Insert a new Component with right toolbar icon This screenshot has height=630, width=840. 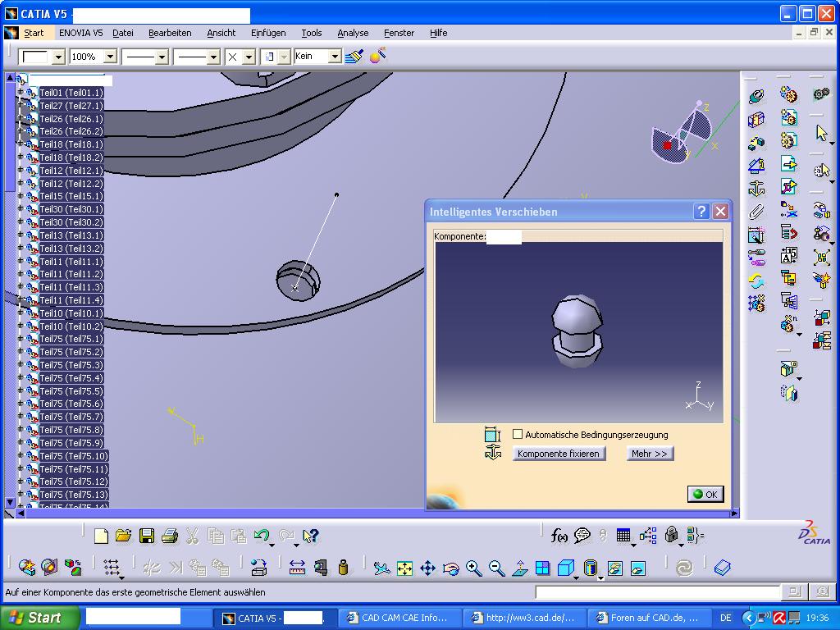point(788,95)
